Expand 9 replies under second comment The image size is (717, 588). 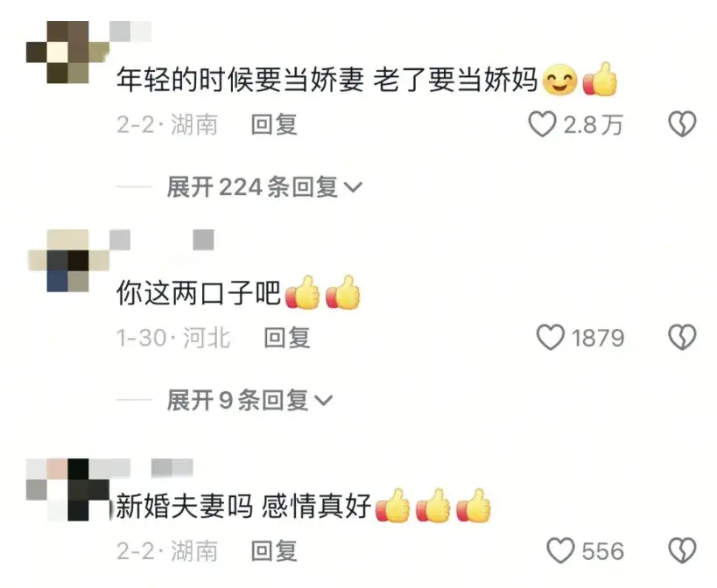click(250, 400)
